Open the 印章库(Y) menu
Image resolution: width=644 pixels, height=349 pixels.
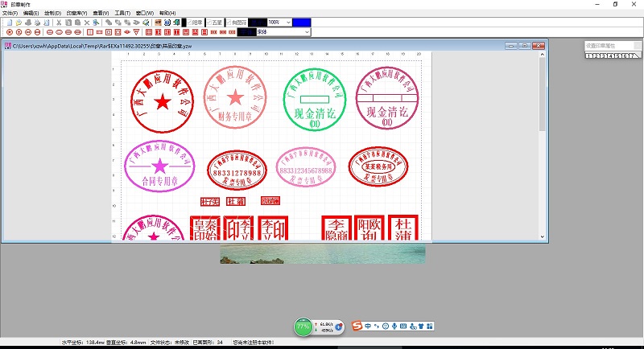[x=76, y=13]
